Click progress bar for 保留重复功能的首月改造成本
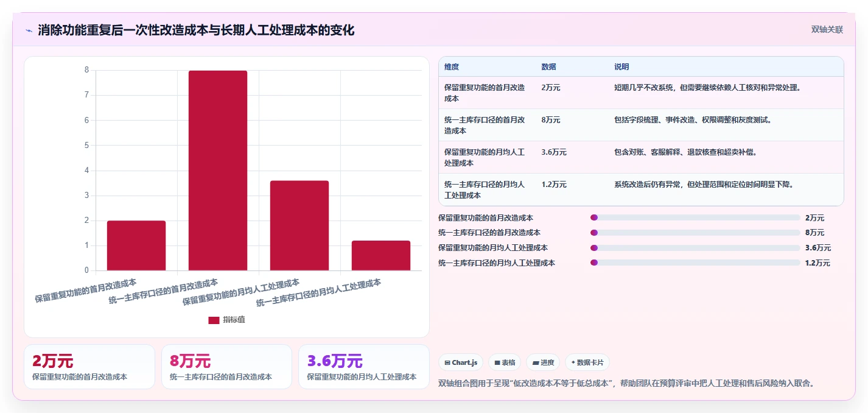 (695, 217)
